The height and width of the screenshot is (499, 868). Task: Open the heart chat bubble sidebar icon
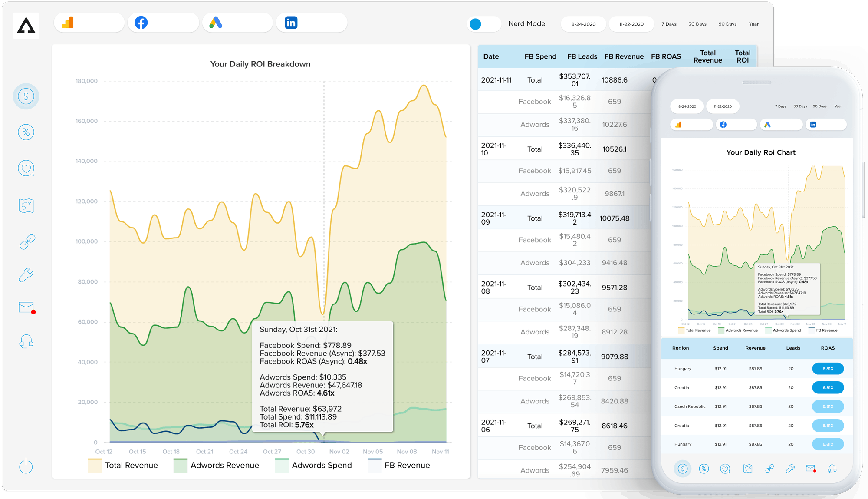point(26,168)
